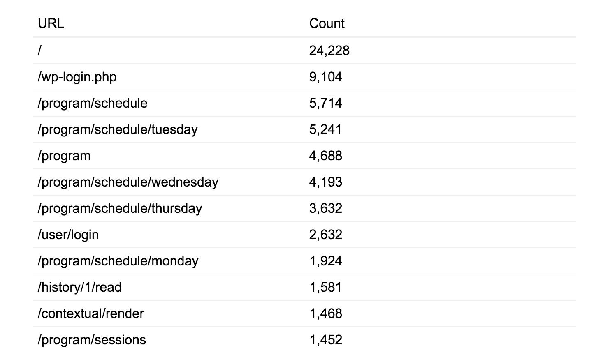Click the URL column header
This screenshot has height=364, width=589.
point(51,23)
